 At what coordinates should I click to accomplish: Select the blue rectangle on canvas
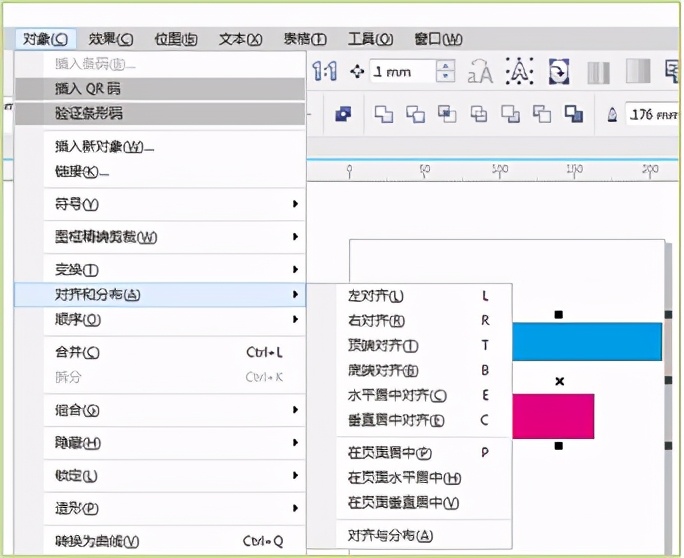pos(587,342)
